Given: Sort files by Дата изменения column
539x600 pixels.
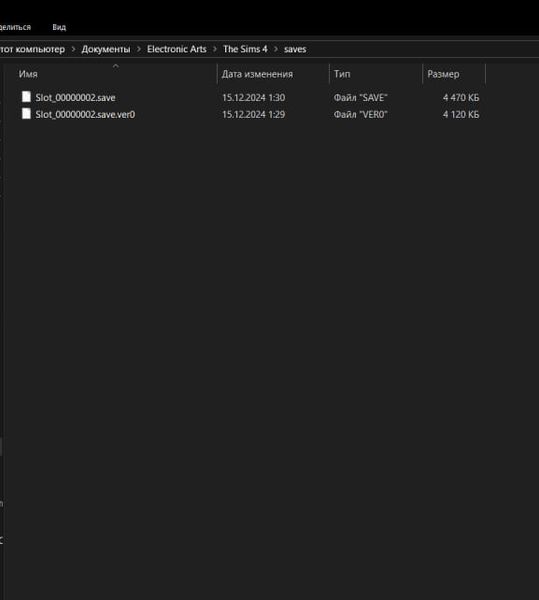Looking at the screenshot, I should (257, 74).
